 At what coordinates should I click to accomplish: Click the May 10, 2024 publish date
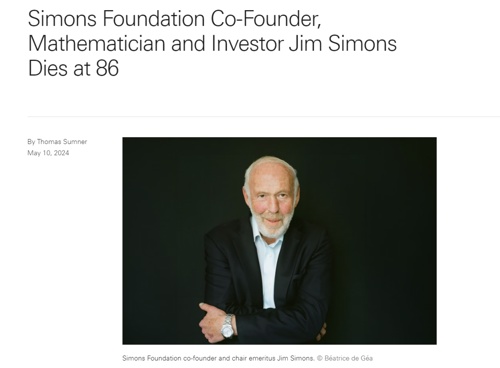click(48, 153)
